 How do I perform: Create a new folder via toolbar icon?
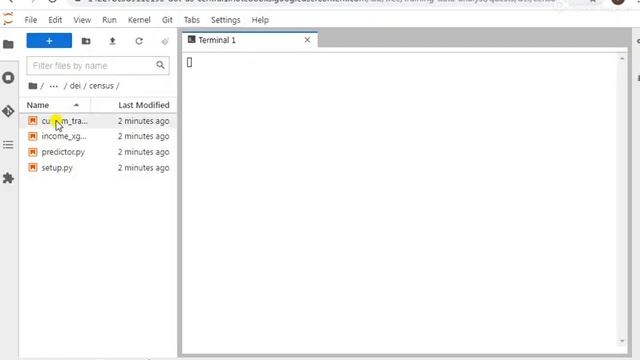[86, 41]
